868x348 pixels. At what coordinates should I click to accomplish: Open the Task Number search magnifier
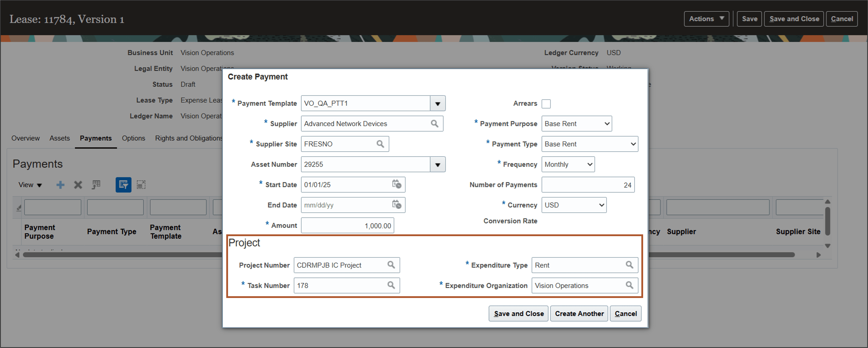point(391,285)
